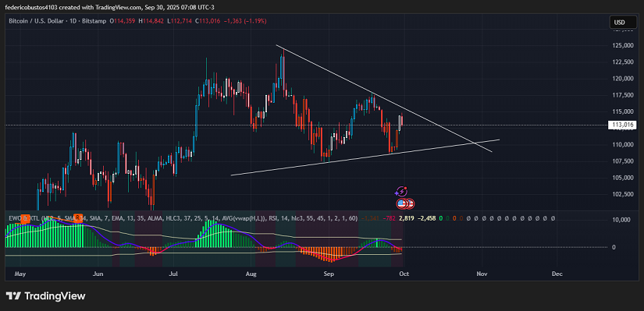This screenshot has width=644, height=311.
Task: Click the 120,000 price axis label
Action: 622,79
